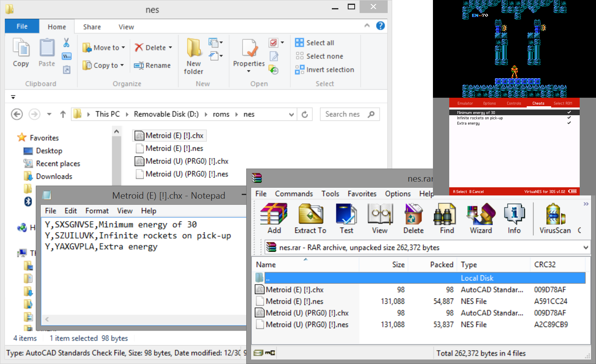Select Metroid (E) [!].chx in WinRAR list
The image size is (596, 364).
pos(289,289)
